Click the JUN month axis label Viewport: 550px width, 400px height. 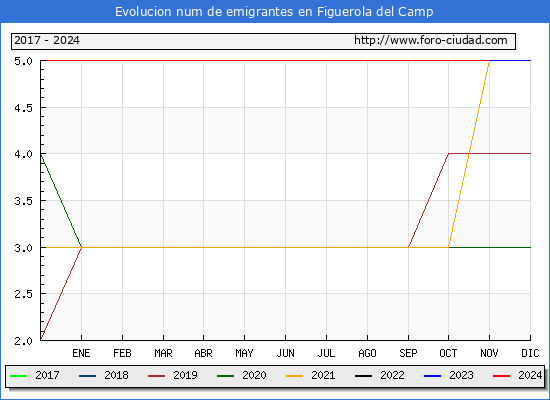coord(286,353)
